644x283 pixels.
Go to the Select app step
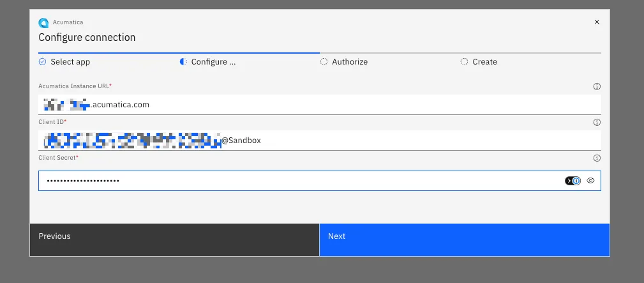point(70,62)
